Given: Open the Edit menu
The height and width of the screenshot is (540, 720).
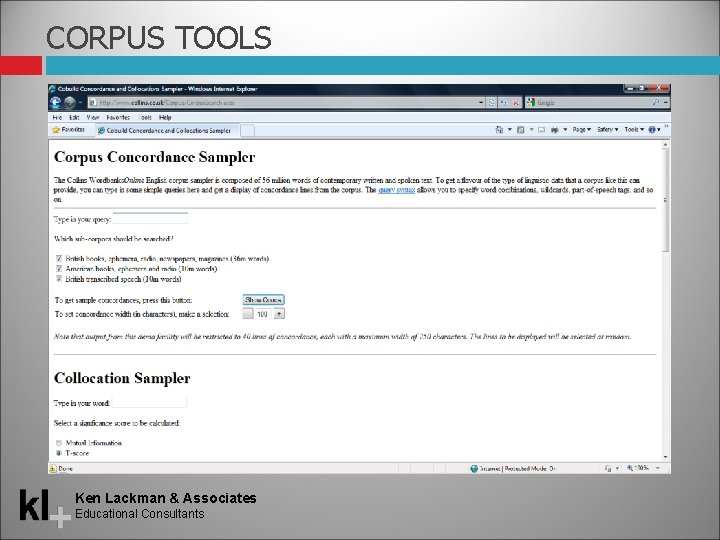Looking at the screenshot, I should coord(74,118).
